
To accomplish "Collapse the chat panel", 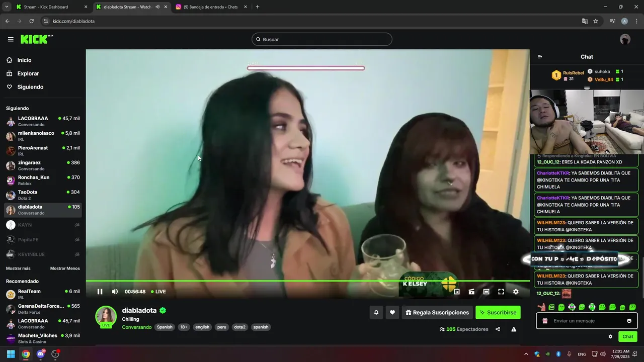I will [540, 57].
